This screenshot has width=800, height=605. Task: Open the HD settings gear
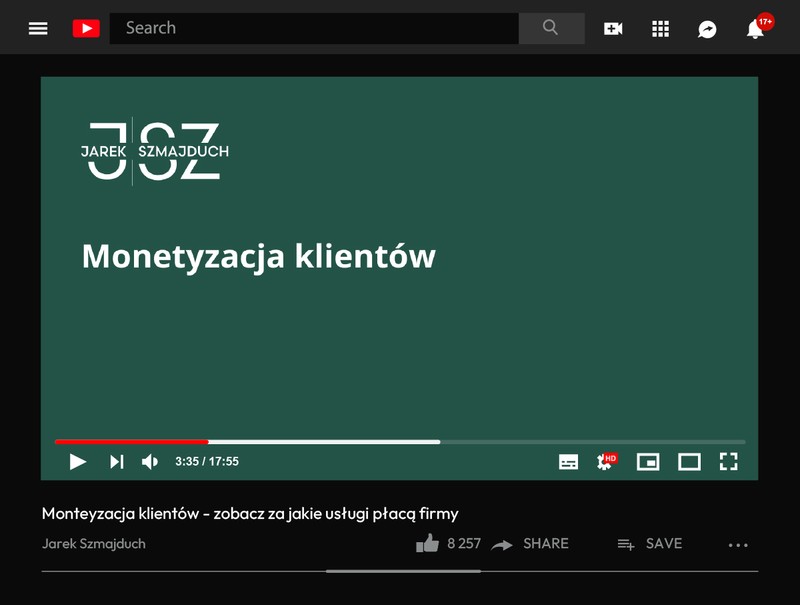pos(607,461)
